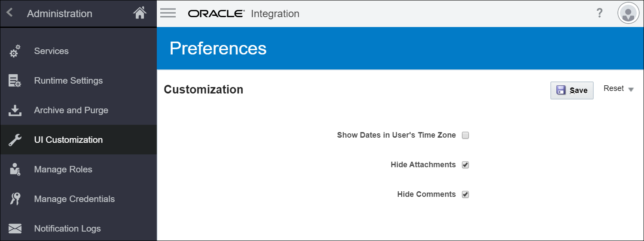This screenshot has height=241, width=644.
Task: Uncheck the Hide Comments checkbox
Action: click(x=465, y=195)
